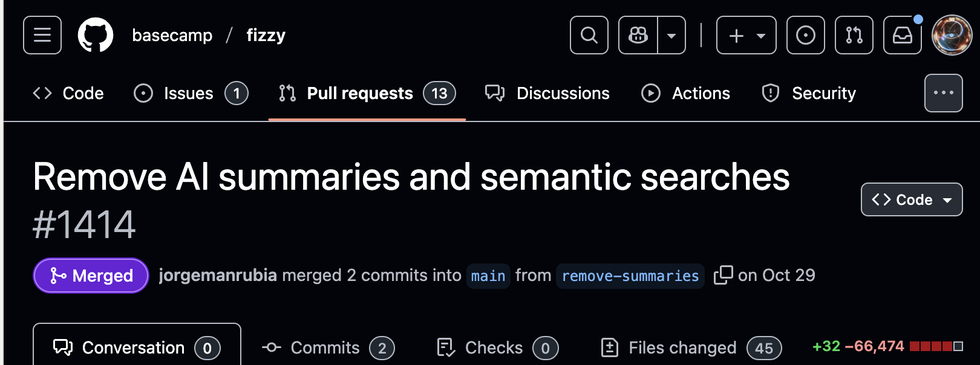Expand the Copilot dropdown arrow
980x365 pixels.
[x=671, y=35]
